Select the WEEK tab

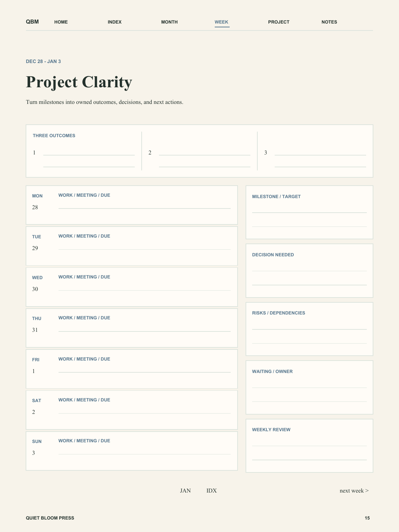(222, 22)
